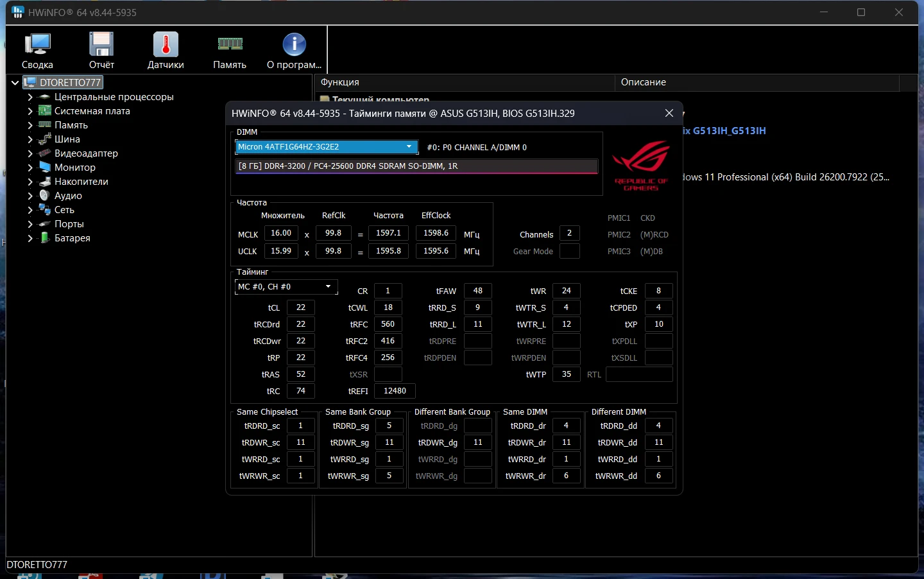Image resolution: width=924 pixels, height=579 pixels.
Task: Select the Аудио speaker icon in tree
Action: (44, 196)
